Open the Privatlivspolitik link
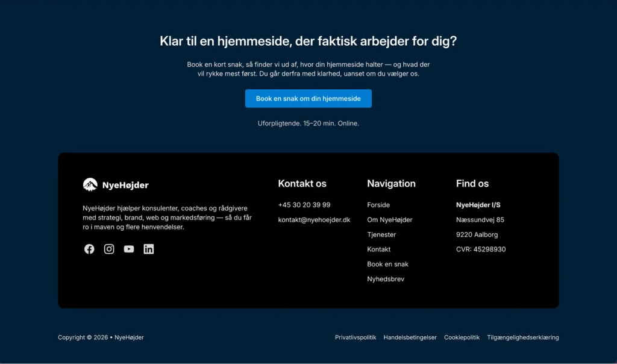 coord(355,337)
